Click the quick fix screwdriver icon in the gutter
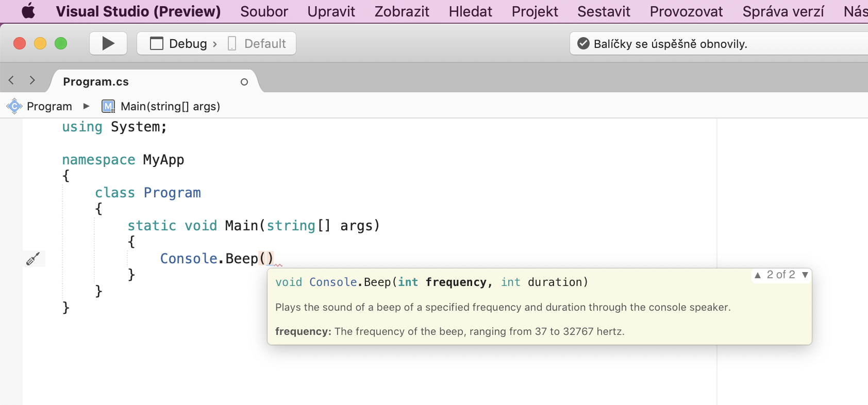This screenshot has width=868, height=405. pos(33,259)
